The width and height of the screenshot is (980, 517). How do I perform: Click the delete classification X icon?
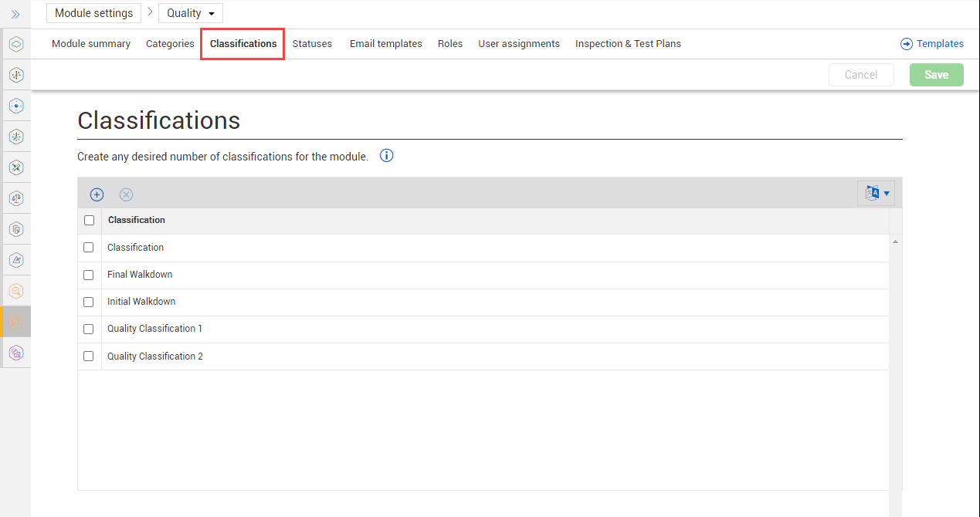pos(126,194)
